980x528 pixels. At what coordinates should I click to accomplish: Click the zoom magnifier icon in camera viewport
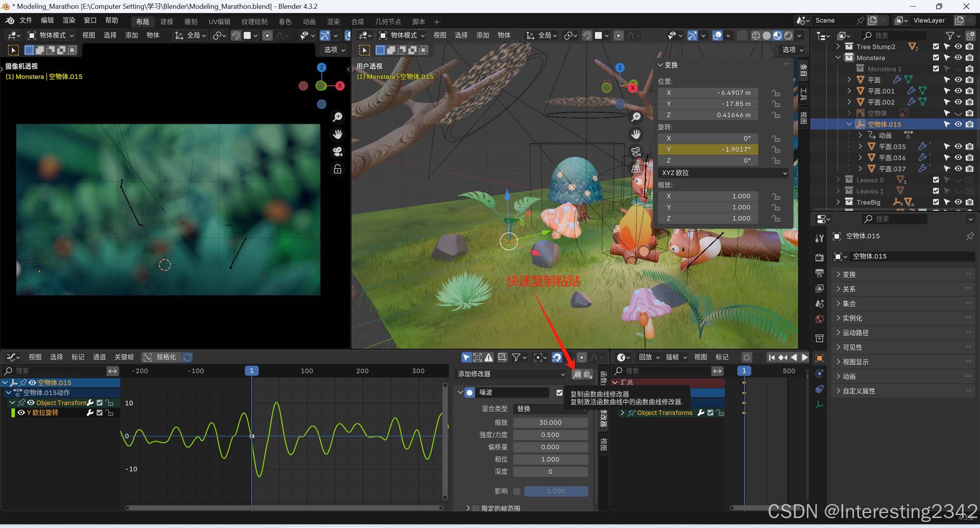(x=337, y=117)
